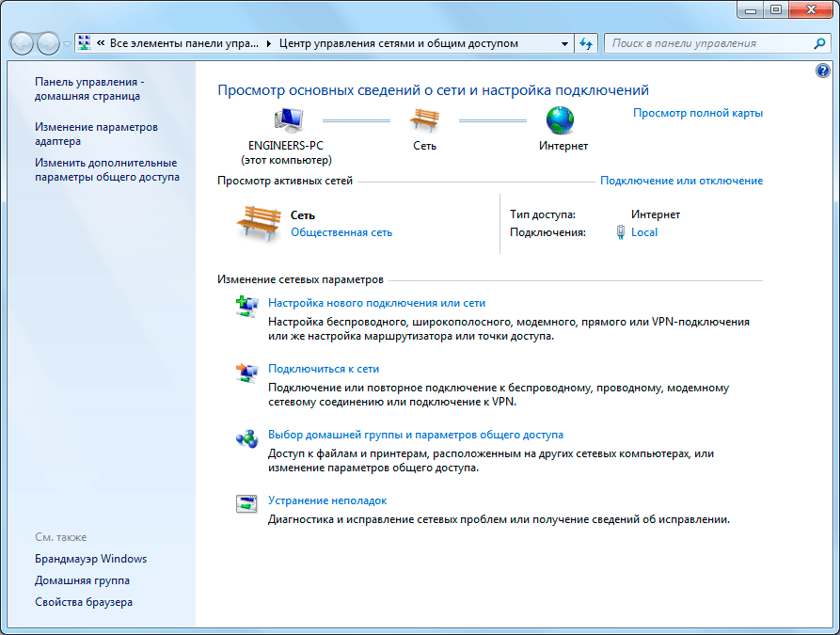Click the network bench icon in map

424,120
